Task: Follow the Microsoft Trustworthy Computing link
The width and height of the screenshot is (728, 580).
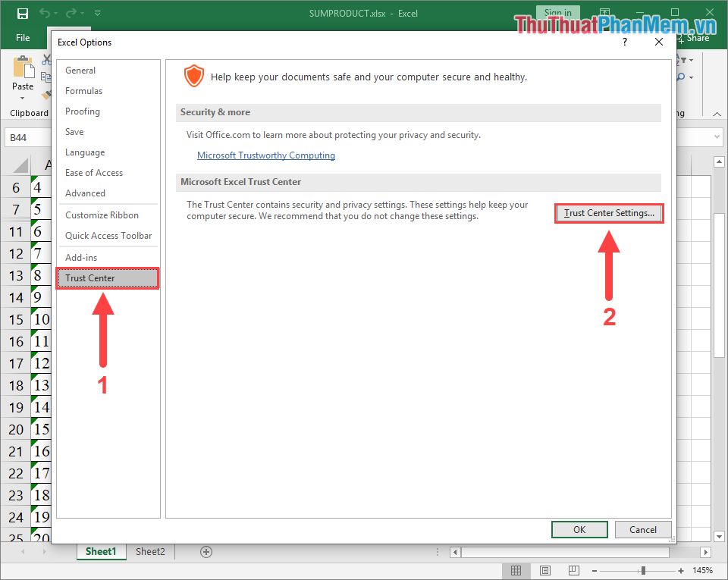Action: pyautogui.click(x=266, y=155)
